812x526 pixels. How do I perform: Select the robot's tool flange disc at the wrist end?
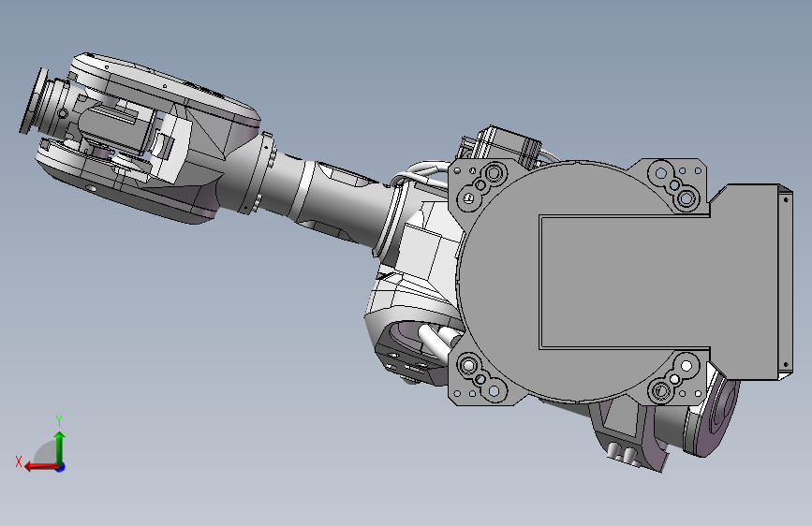[x=33, y=101]
